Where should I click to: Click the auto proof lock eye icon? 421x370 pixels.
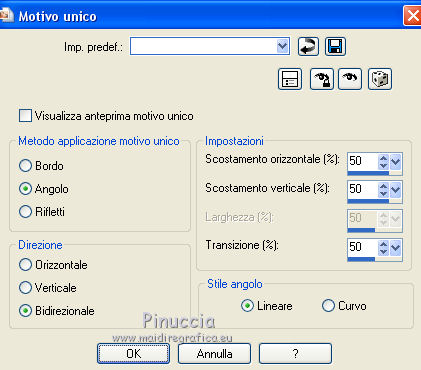click(322, 79)
